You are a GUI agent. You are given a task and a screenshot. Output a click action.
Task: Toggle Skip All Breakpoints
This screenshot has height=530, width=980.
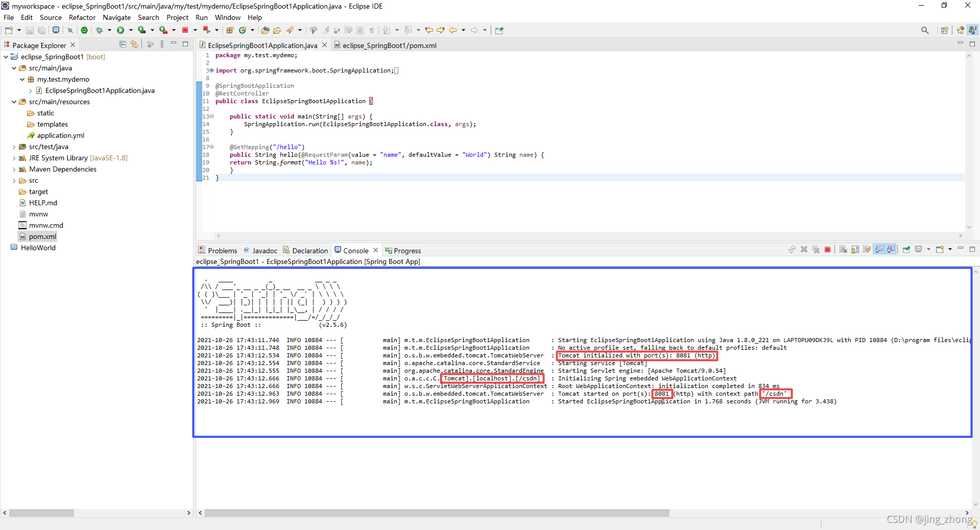pos(70,30)
